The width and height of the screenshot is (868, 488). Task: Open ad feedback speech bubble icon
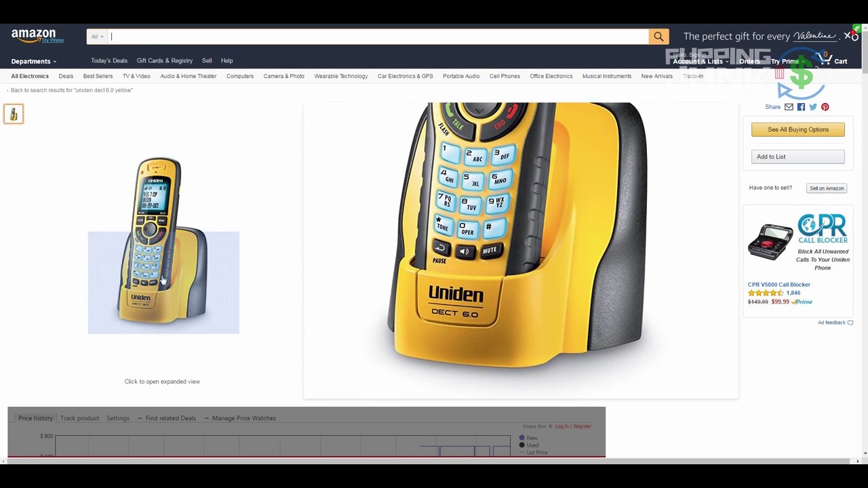click(x=850, y=323)
